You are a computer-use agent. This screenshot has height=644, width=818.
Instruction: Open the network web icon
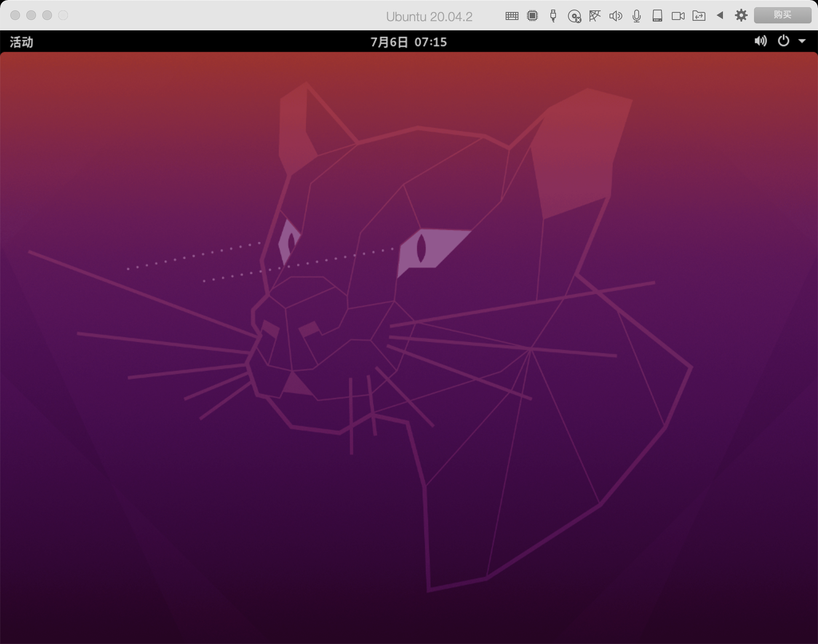point(595,16)
